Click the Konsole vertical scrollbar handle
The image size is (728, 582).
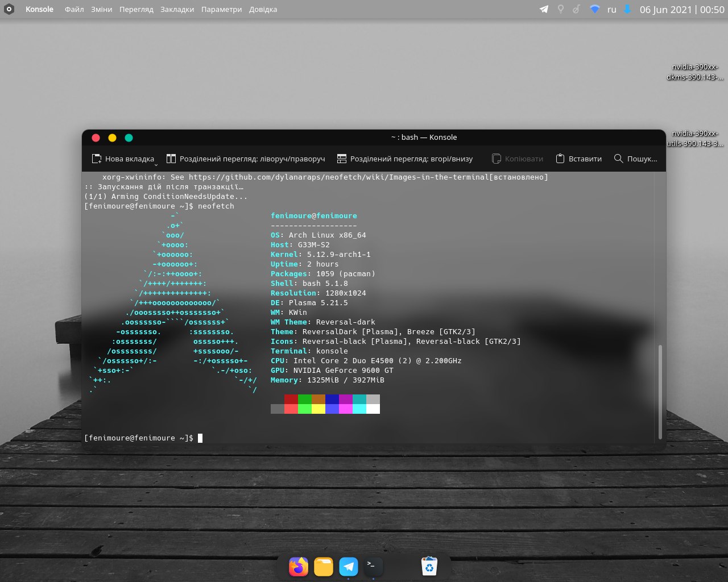coord(660,392)
